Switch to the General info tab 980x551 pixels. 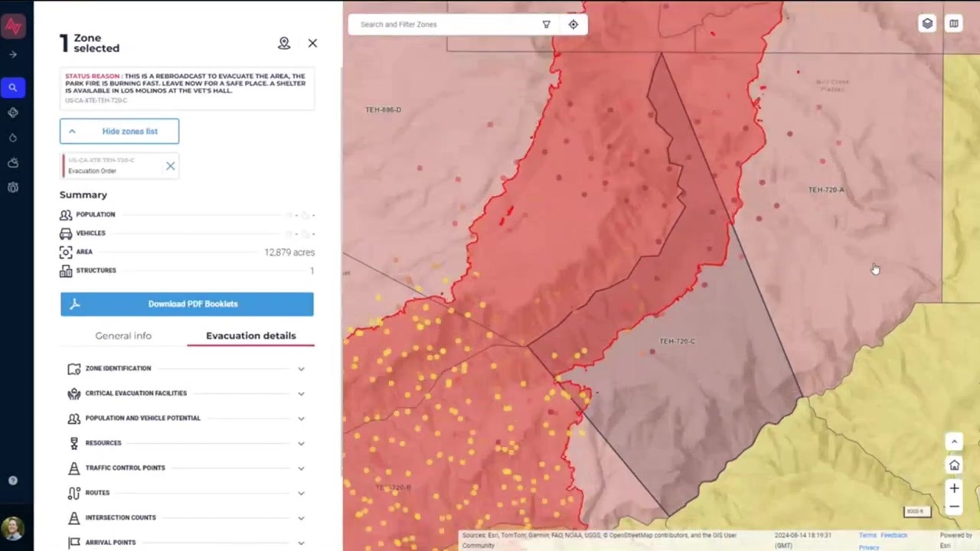(x=123, y=336)
